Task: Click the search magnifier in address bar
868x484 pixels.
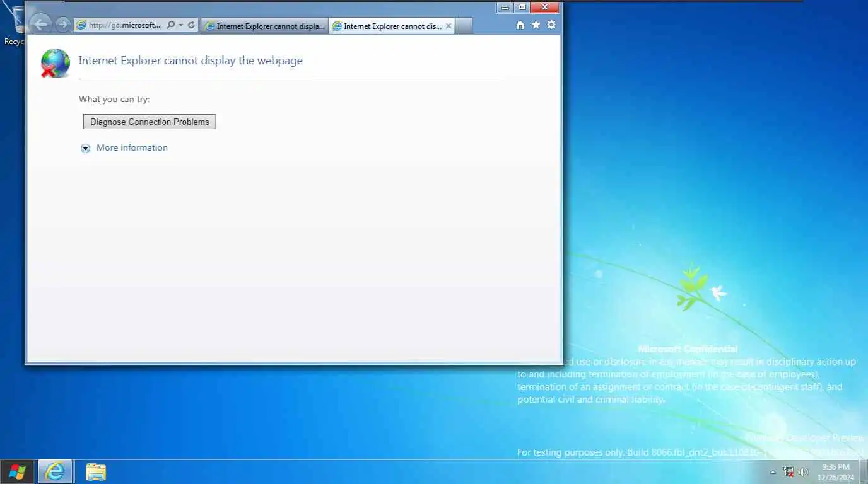Action: [170, 25]
